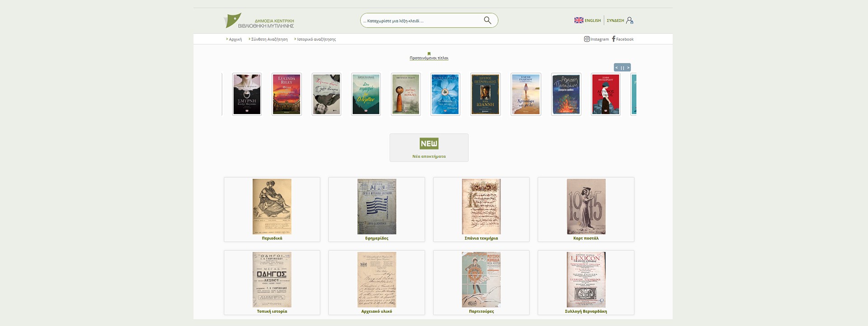
Task: Open the Περιοδικά collection
Action: pyautogui.click(x=272, y=209)
